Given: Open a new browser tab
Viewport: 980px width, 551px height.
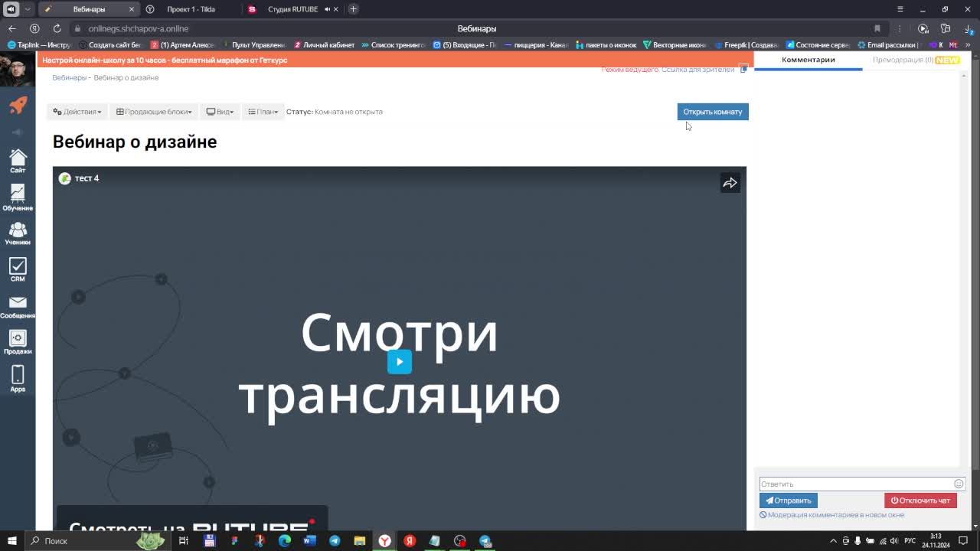Looking at the screenshot, I should [353, 9].
